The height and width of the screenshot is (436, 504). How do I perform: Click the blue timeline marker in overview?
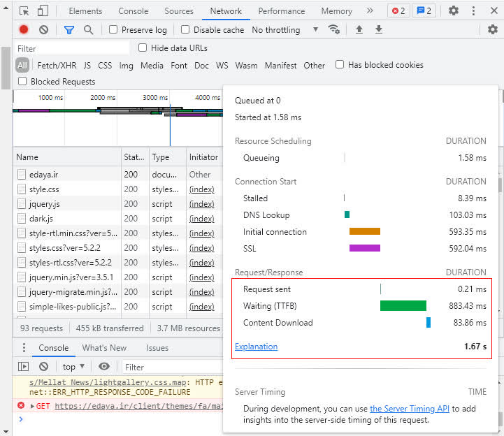tap(170, 125)
